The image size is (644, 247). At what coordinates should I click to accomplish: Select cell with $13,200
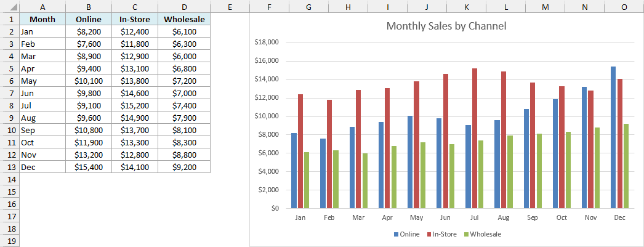point(88,155)
